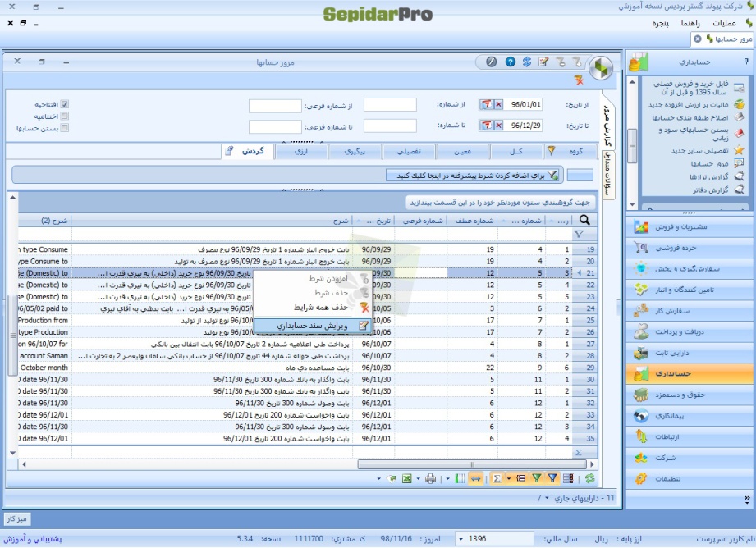Screen dimensions: 756x548
Task: Click the green column chooser bars icon
Action: coord(460,478)
